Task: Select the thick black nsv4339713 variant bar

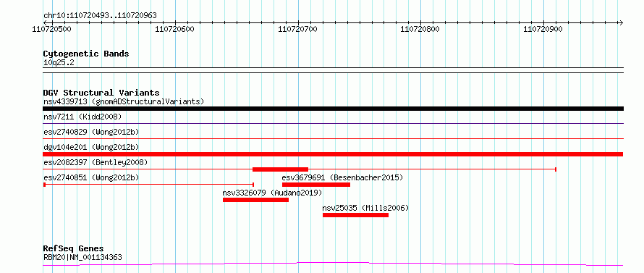Action: coord(333,109)
